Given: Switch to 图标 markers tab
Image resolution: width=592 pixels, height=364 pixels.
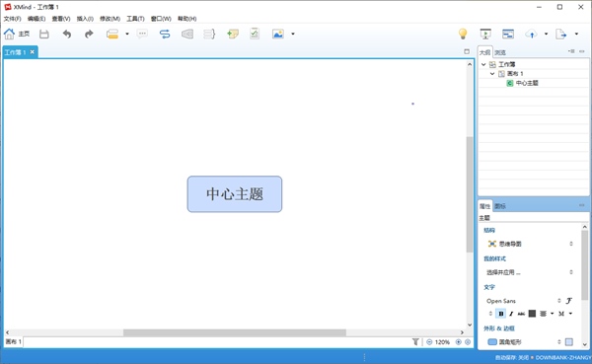Looking at the screenshot, I should point(500,206).
